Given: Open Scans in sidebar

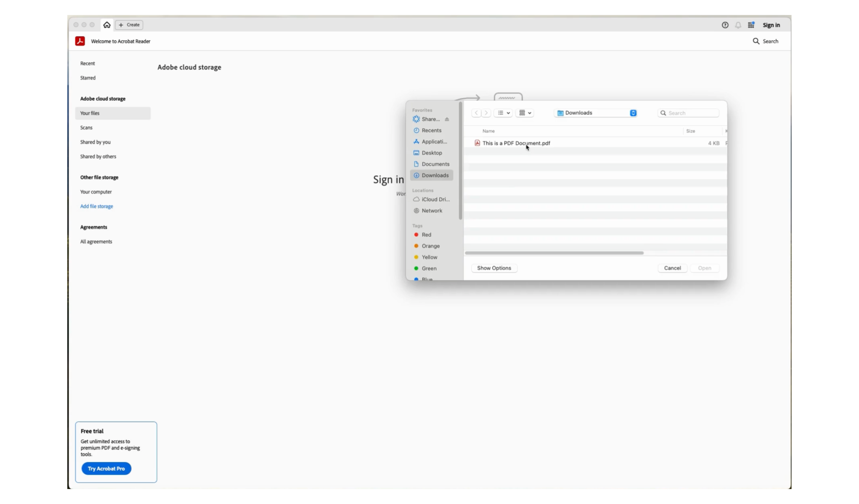Looking at the screenshot, I should (x=86, y=128).
